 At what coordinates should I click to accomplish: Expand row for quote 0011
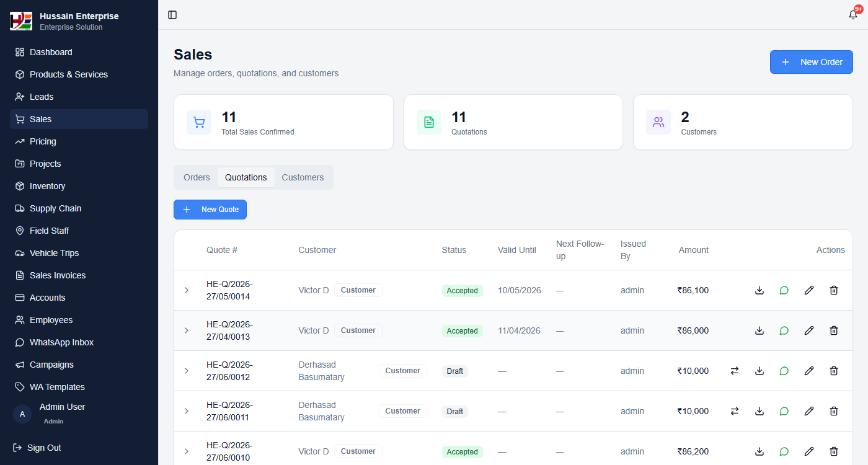187,411
